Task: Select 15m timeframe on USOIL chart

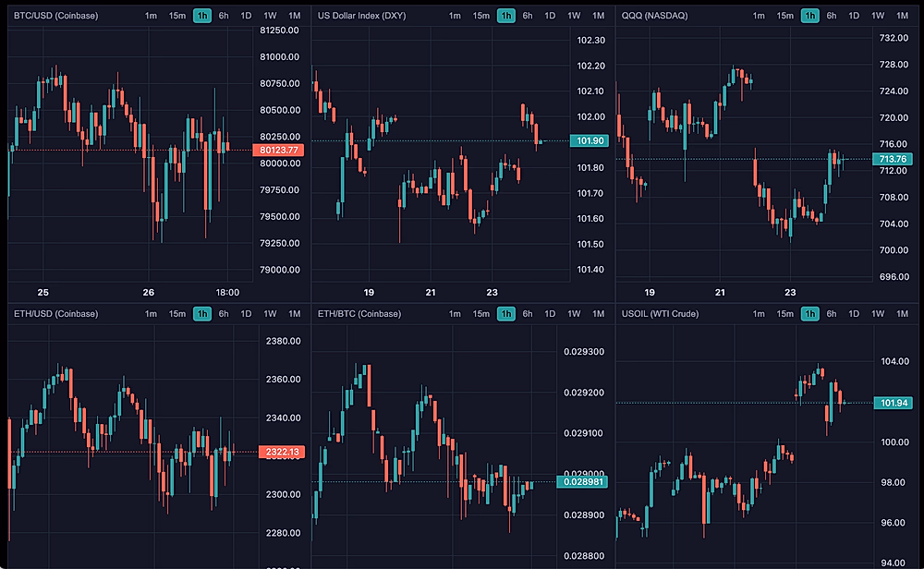Action: [x=784, y=314]
